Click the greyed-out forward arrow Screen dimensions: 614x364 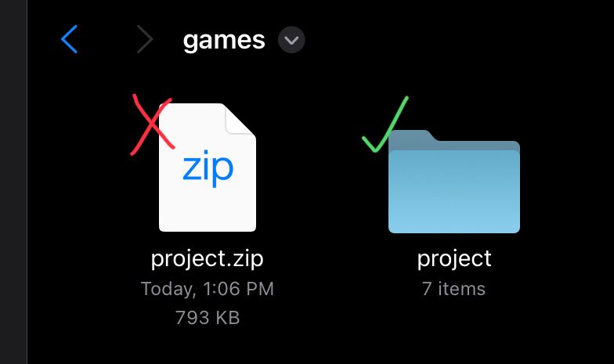144,39
